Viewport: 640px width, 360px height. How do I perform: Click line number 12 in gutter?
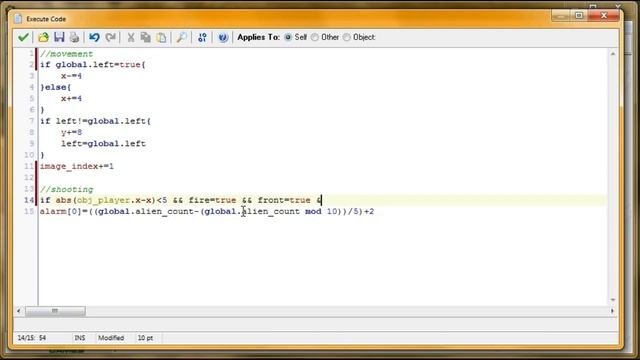click(29, 178)
